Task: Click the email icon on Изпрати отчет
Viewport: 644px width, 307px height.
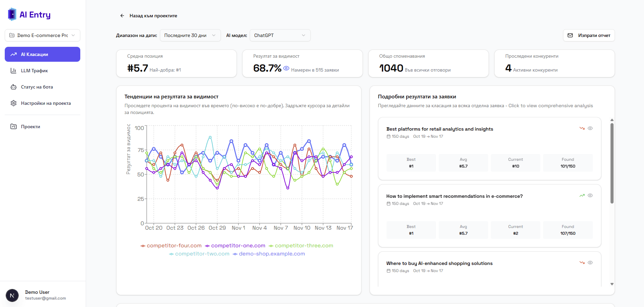Action: pyautogui.click(x=570, y=35)
